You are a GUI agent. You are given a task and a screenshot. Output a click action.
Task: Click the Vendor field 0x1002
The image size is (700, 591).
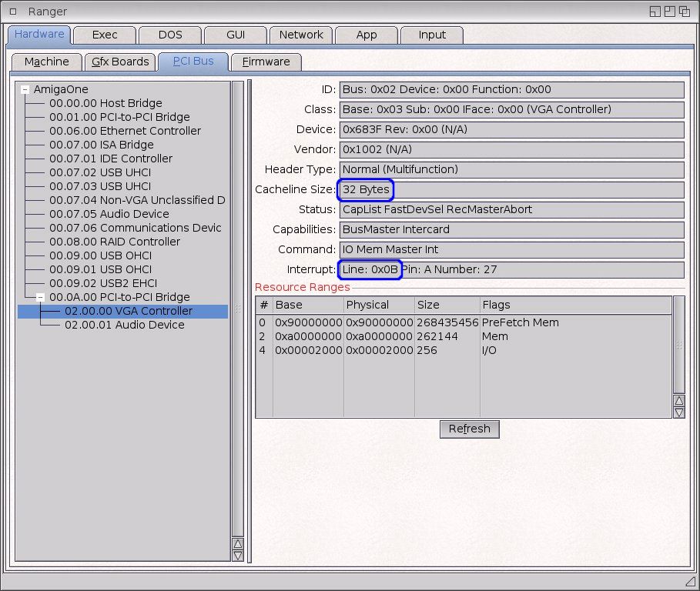[x=511, y=149]
